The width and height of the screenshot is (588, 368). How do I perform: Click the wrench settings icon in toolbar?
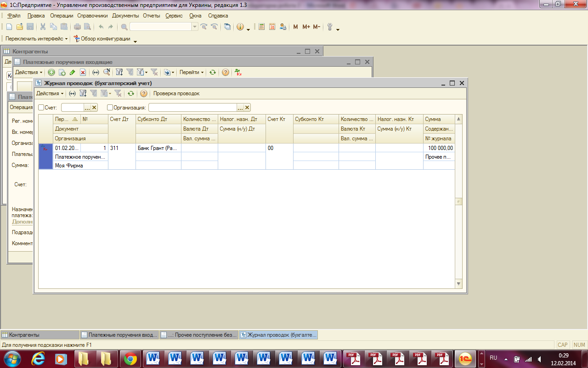tap(330, 27)
